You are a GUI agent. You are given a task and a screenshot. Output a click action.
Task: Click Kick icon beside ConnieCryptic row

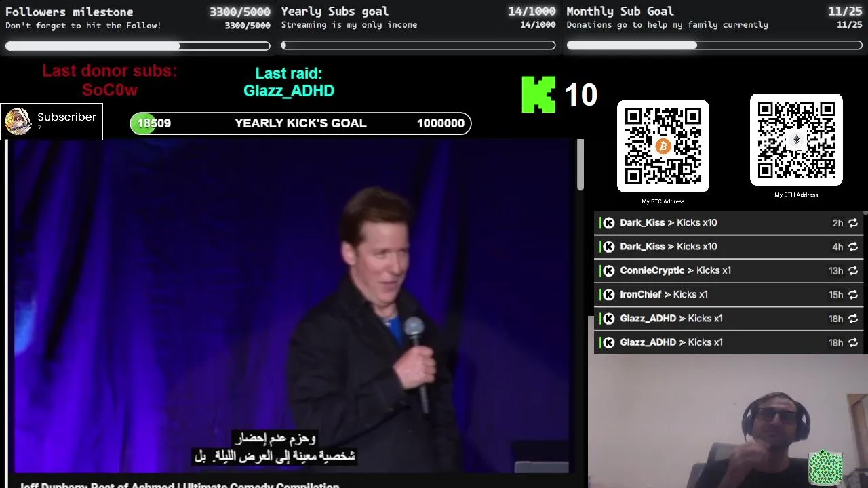[609, 270]
